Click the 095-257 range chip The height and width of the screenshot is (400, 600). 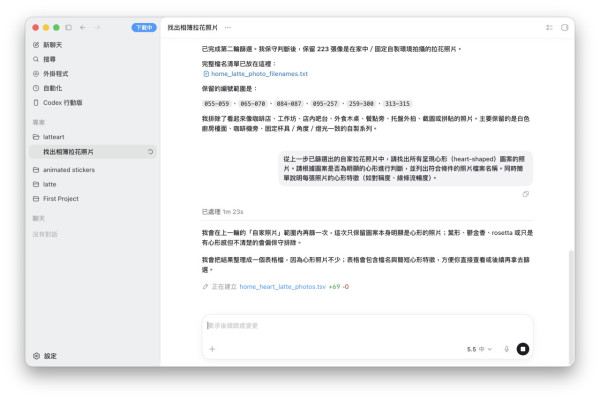325,104
